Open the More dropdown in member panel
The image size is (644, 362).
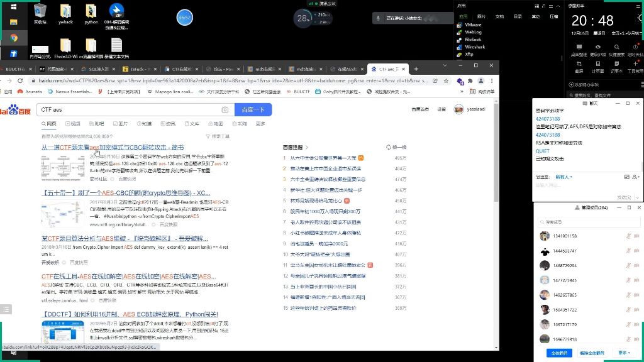coord(625,353)
